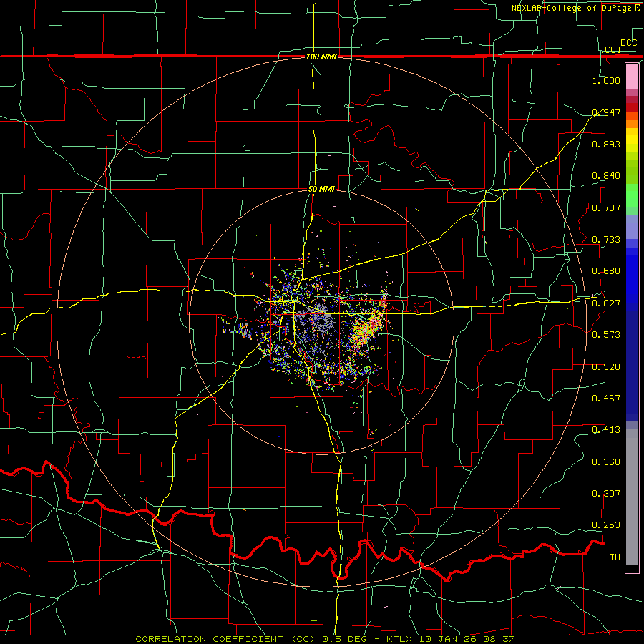
Task: Click the [CC] product label
Action: click(x=611, y=49)
